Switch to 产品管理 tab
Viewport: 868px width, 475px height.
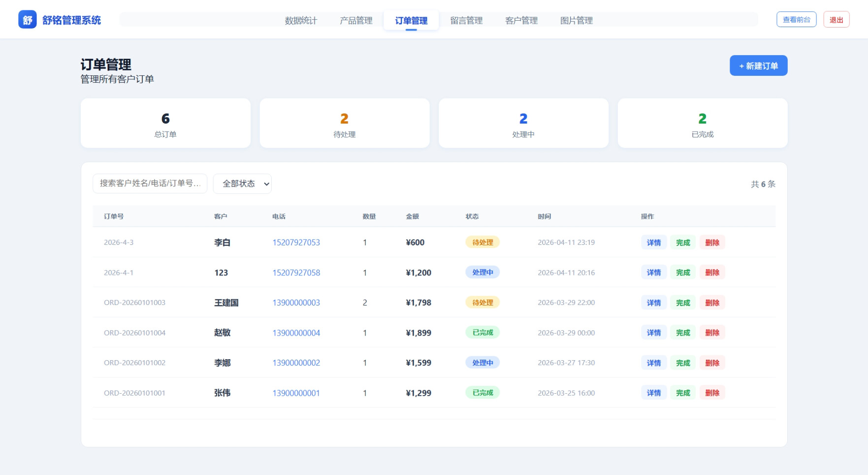[356, 21]
